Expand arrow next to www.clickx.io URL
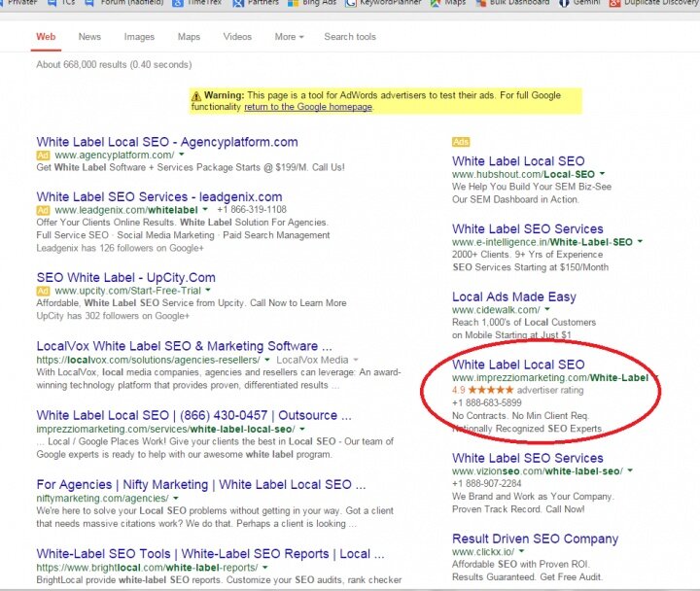700x591 pixels. point(522,551)
